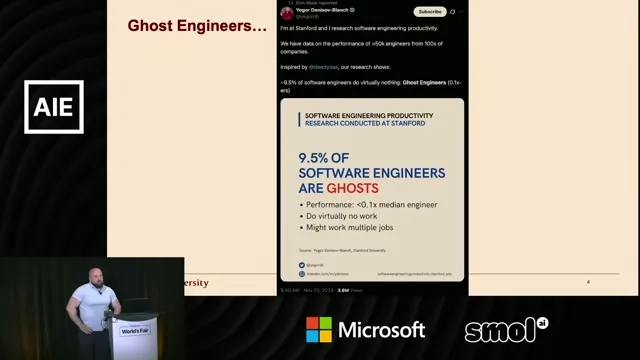Click "RESEARCH CONDUCTED AT STANFORD" subtitle

coord(365,123)
